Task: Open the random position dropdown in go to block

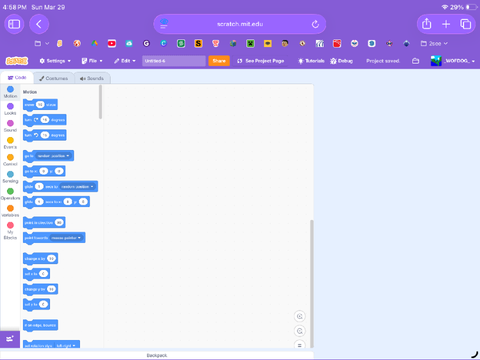Action: [x=53, y=156]
